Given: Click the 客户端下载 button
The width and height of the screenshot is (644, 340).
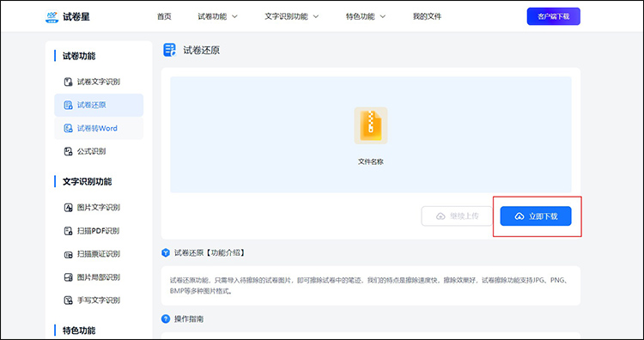Looking at the screenshot, I should tap(554, 16).
